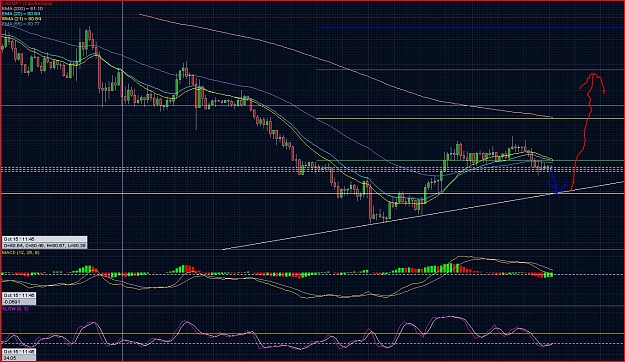The width and height of the screenshot is (625, 362).
Task: Click the OHLC values readout box
Action: [x=45, y=246]
